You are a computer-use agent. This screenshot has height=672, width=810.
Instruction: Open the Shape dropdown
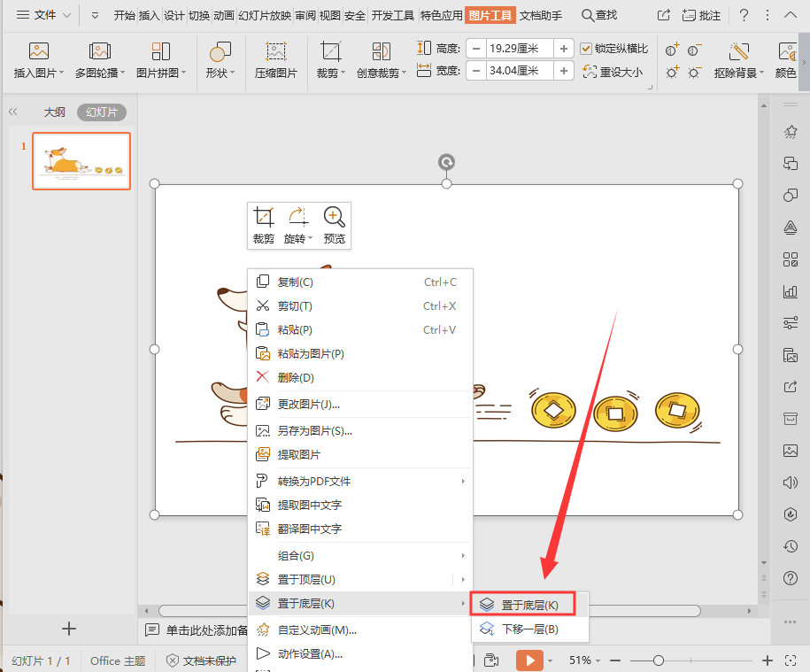click(x=220, y=73)
